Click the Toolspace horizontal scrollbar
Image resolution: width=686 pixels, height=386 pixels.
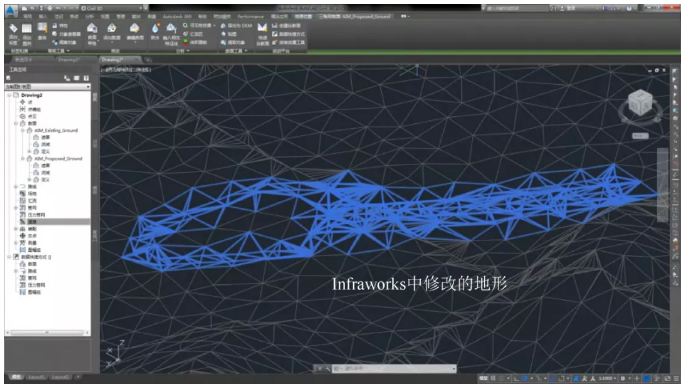tap(47, 333)
